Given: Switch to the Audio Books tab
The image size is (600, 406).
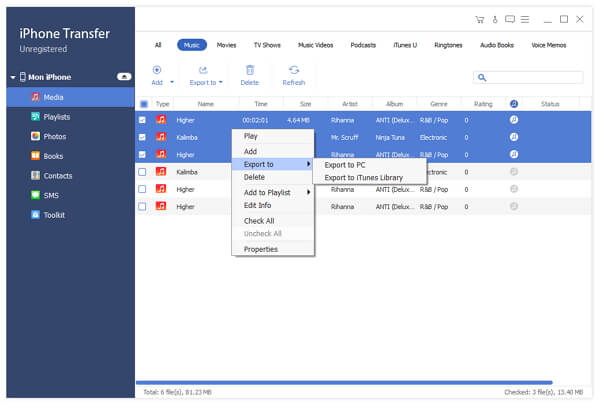Looking at the screenshot, I should (497, 45).
